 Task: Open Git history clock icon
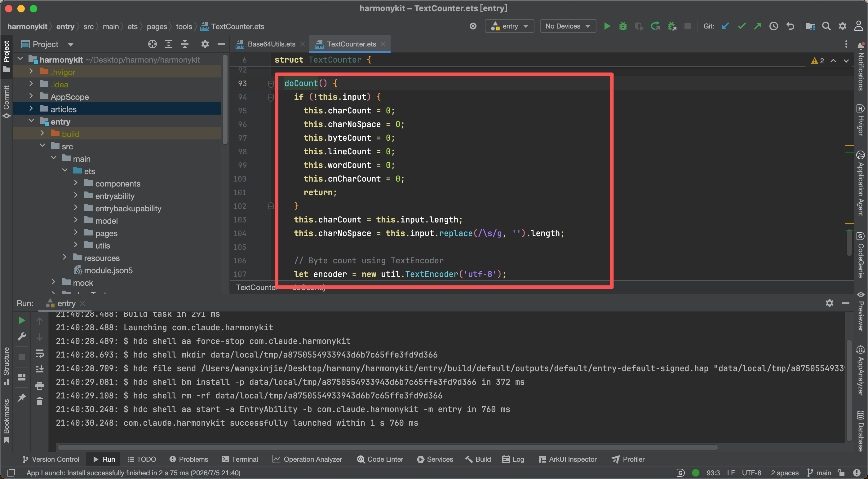pos(774,26)
